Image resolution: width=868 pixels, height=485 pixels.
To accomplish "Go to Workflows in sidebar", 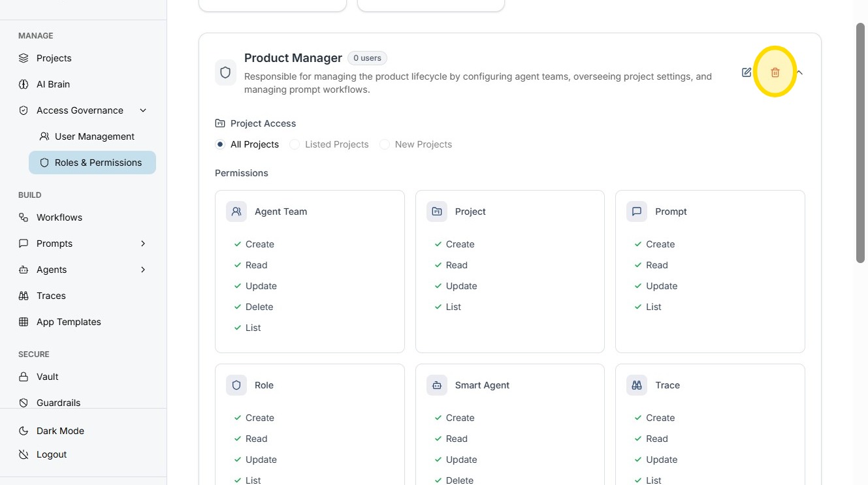I will point(59,217).
